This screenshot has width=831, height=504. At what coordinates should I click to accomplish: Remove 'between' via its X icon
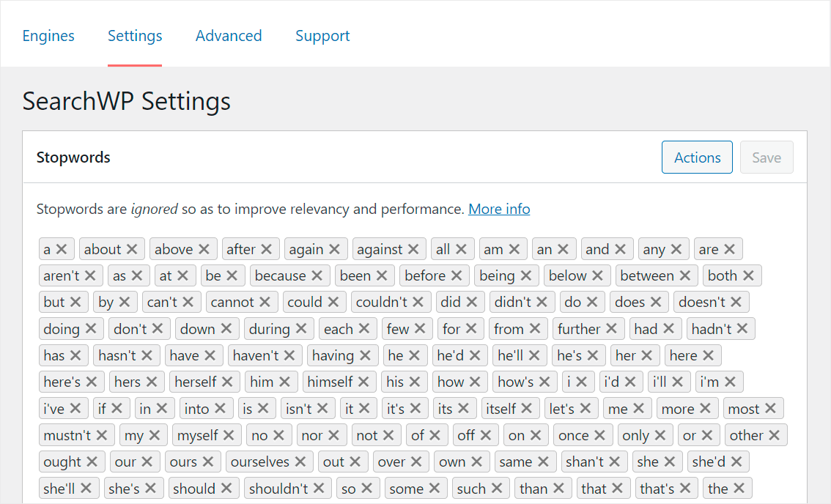click(684, 275)
